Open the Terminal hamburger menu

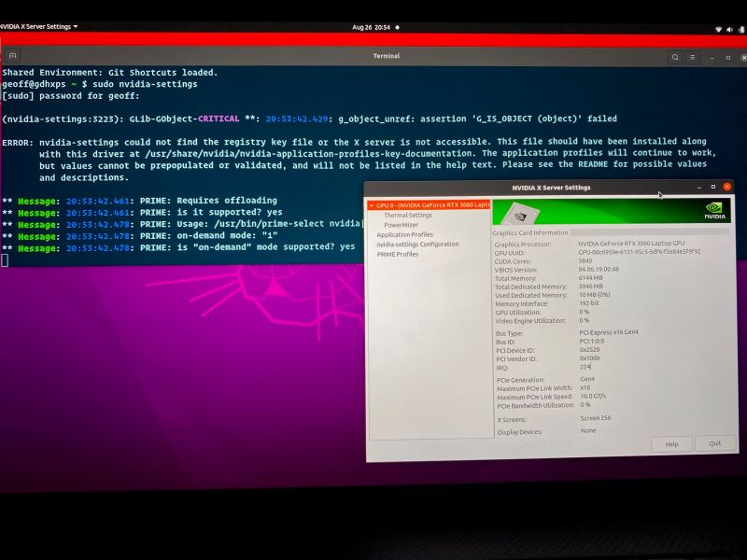click(x=692, y=56)
